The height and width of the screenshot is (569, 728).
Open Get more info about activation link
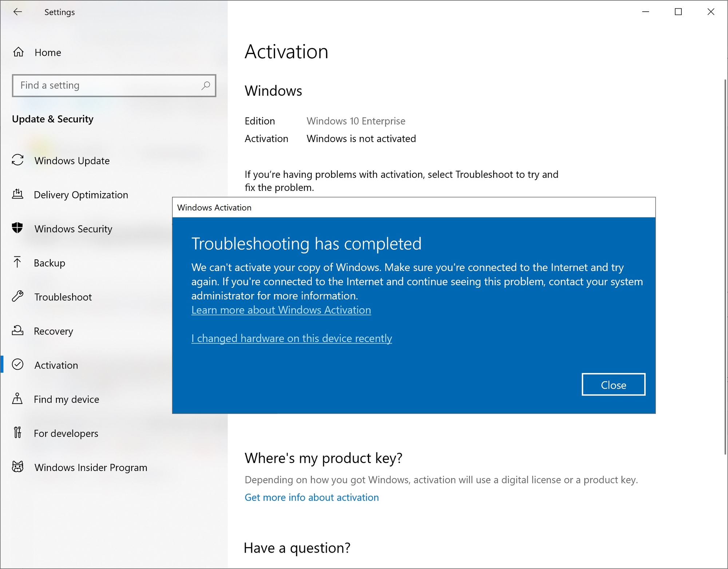coord(312,498)
